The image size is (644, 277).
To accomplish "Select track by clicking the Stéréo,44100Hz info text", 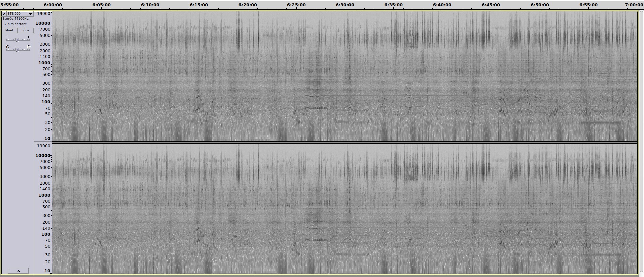I will [x=15, y=19].
